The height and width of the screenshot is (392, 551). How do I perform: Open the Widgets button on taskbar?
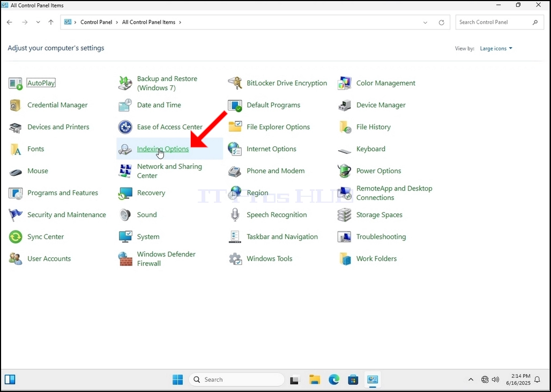pos(10,380)
